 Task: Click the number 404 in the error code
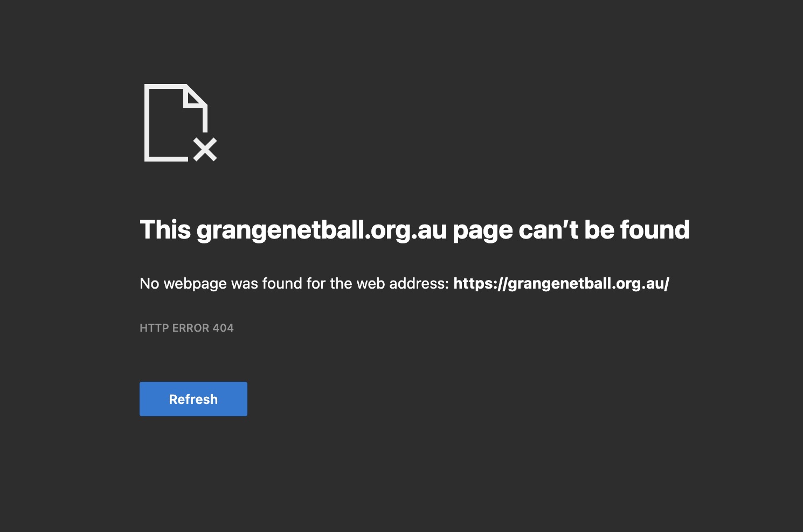tap(223, 328)
